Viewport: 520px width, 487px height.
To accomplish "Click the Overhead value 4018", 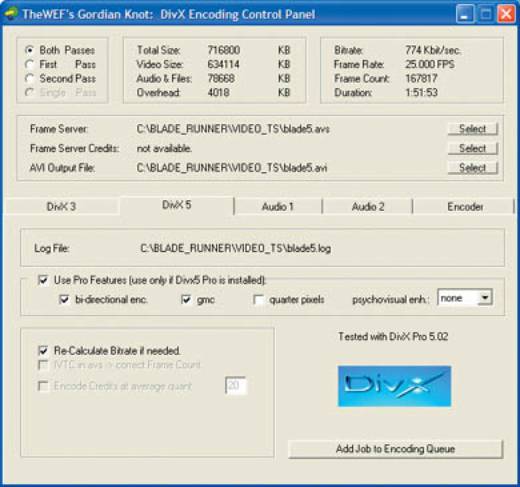I will pyautogui.click(x=218, y=92).
